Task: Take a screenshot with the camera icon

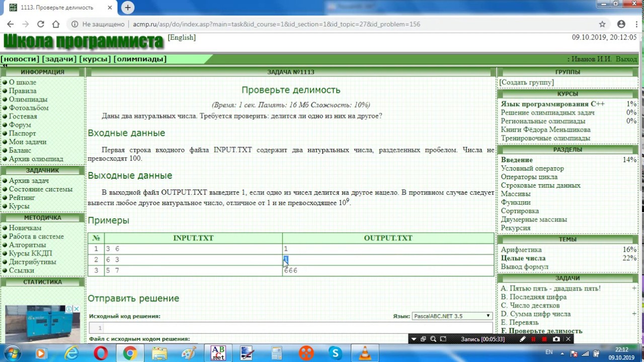Action: (x=556, y=339)
